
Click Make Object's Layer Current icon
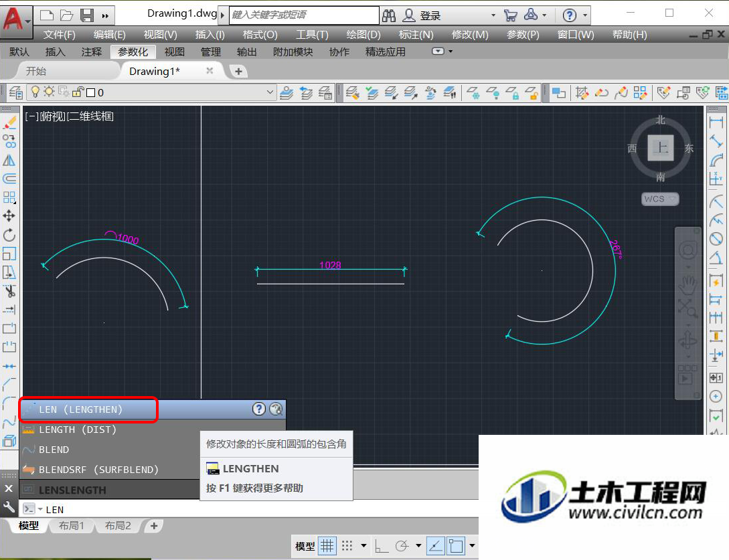coord(287,92)
